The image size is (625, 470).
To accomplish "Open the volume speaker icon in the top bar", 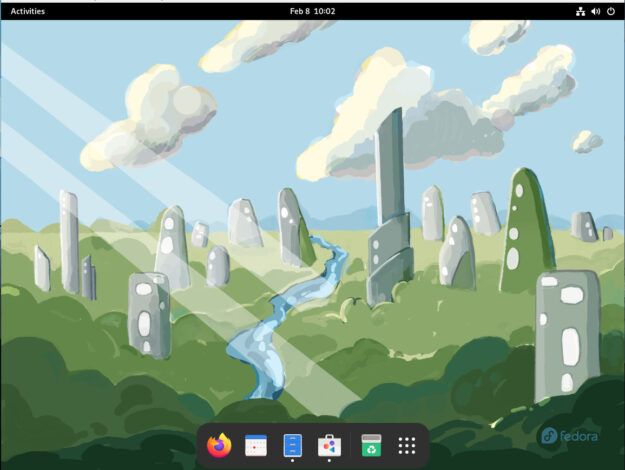I will point(596,12).
